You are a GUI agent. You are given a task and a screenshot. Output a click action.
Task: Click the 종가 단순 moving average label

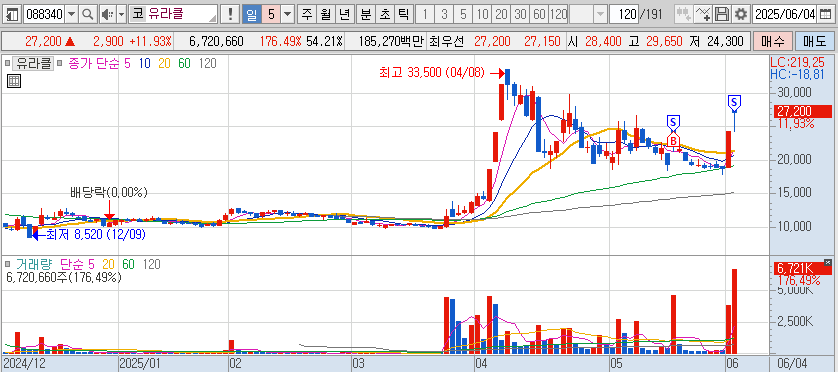click(x=93, y=64)
